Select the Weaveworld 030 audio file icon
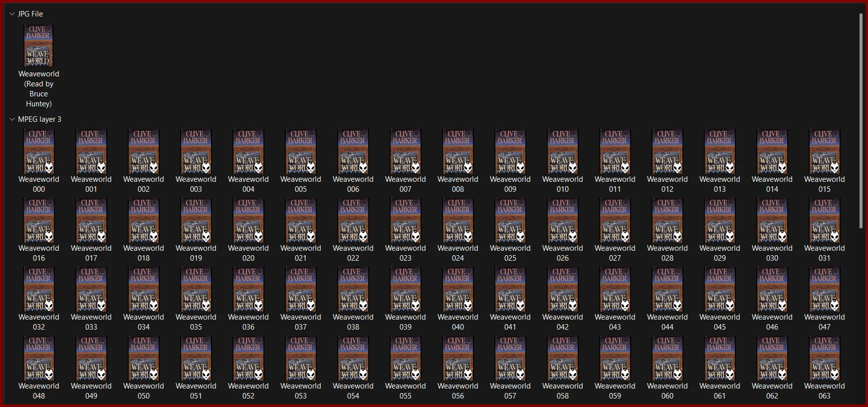868x407 pixels. click(x=772, y=220)
